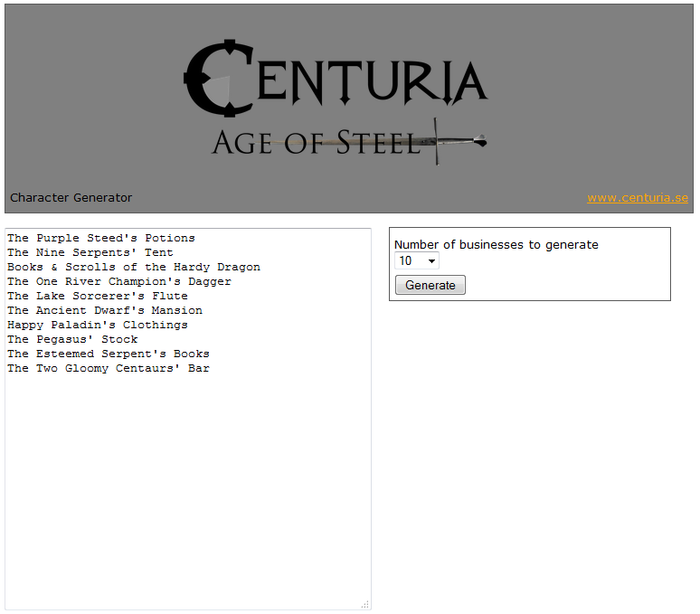Click the Generate button
Screen dimensions: 700x614
[x=430, y=285]
